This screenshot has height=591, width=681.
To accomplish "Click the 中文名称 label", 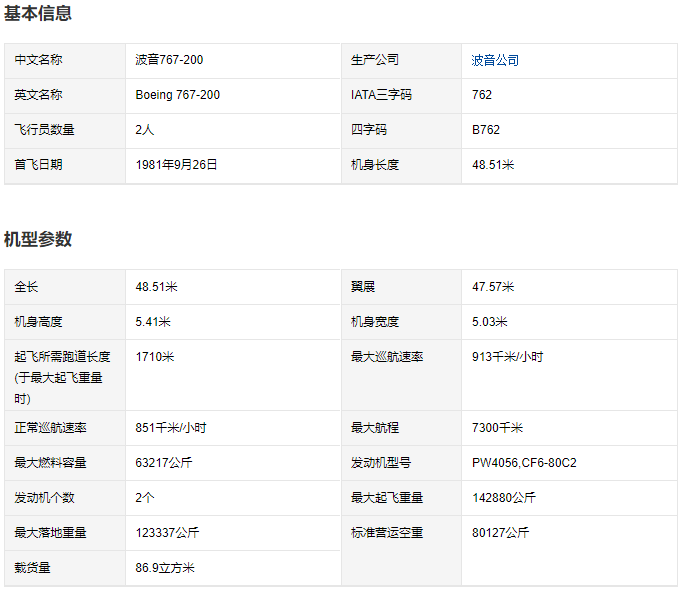I will click(38, 60).
